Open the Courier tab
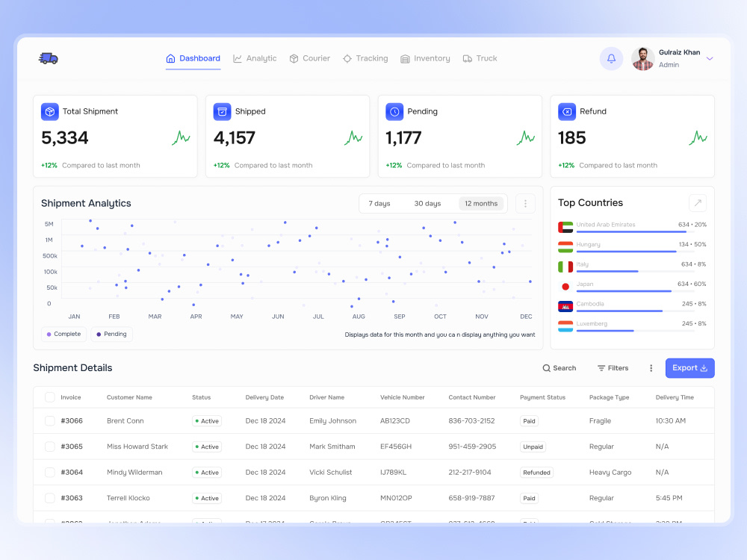The width and height of the screenshot is (747, 560). point(310,58)
